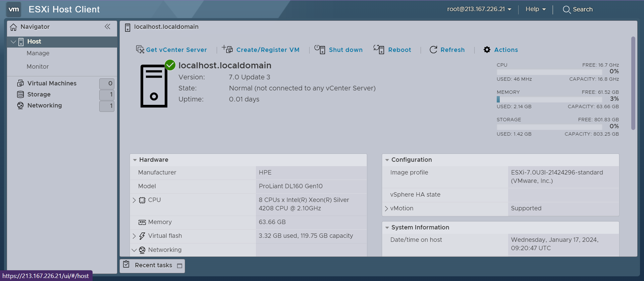The height and width of the screenshot is (281, 644).
Task: Click the Refresh circular arrow icon
Action: tap(433, 50)
